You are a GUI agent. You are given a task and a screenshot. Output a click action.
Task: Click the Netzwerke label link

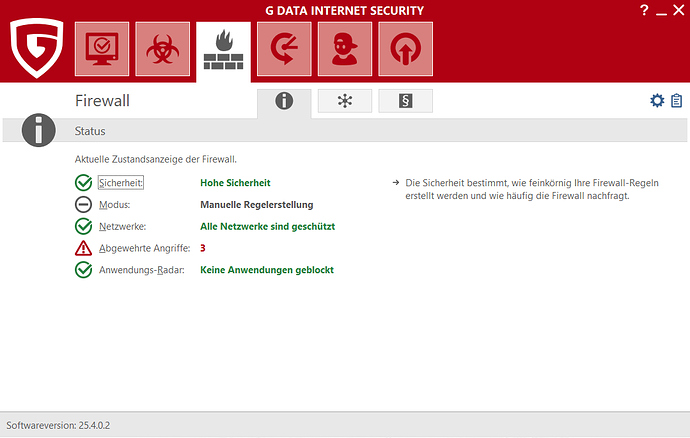(122, 226)
